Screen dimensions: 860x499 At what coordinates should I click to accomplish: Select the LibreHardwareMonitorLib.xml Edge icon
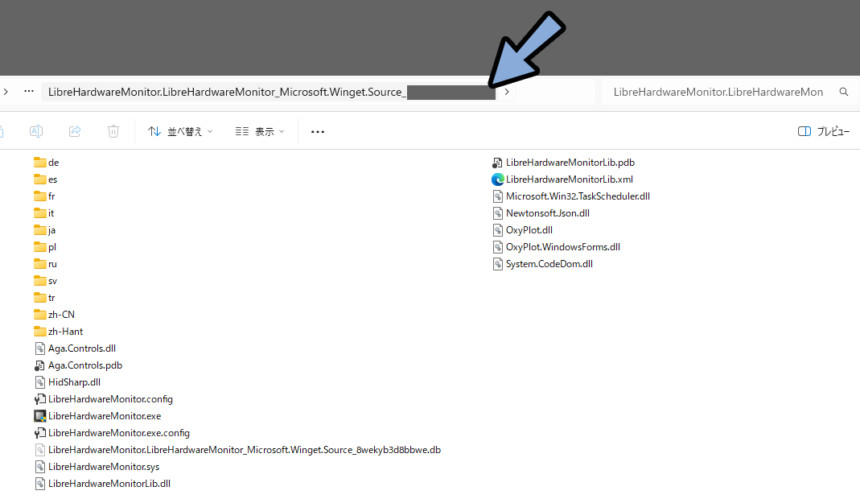[x=497, y=179]
